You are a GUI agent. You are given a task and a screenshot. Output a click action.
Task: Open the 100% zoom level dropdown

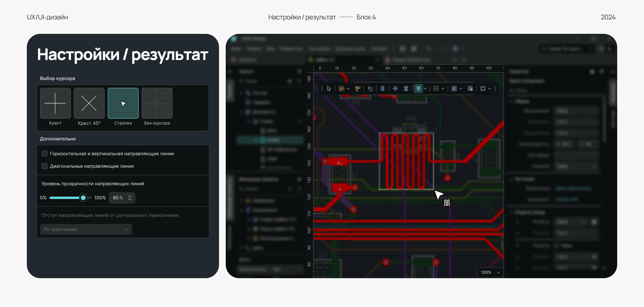click(490, 272)
